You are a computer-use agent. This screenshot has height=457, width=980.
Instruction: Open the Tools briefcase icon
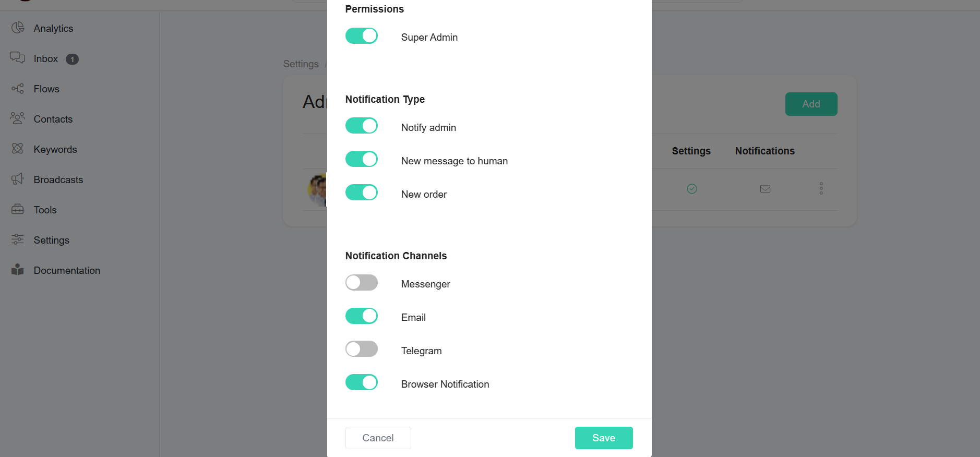[18, 209]
